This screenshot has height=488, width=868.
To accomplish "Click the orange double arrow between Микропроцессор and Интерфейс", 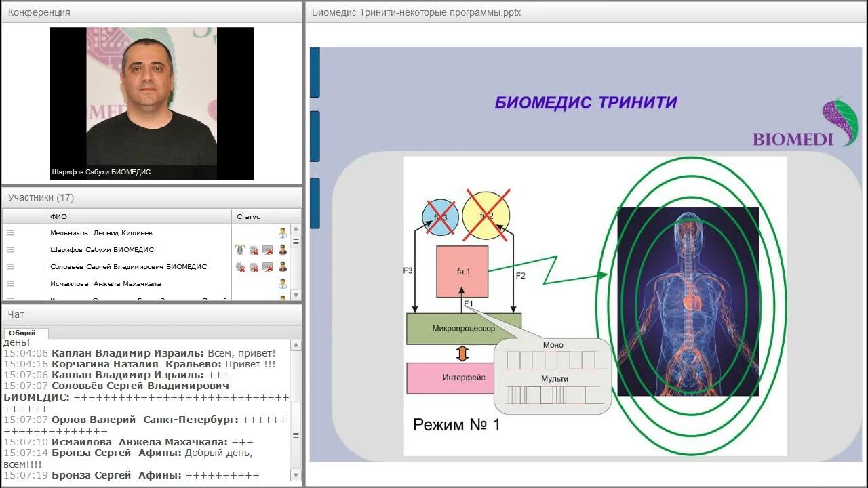I will [x=462, y=353].
